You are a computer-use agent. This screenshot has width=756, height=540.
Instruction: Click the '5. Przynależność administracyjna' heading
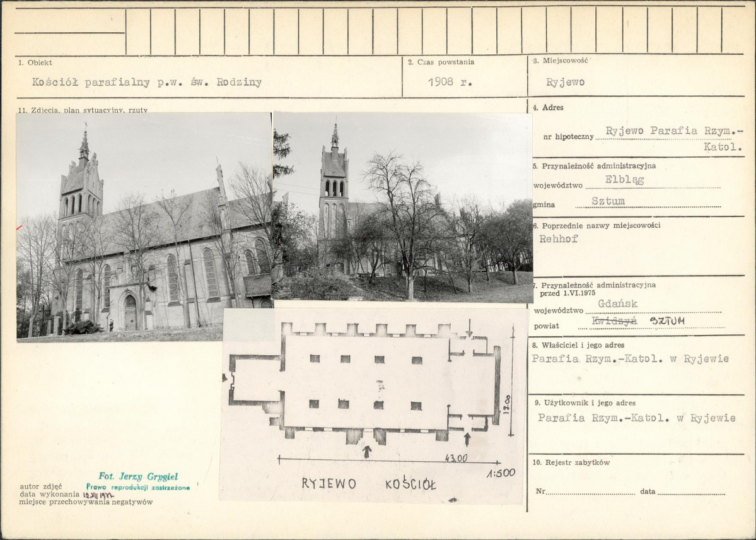tap(594, 166)
